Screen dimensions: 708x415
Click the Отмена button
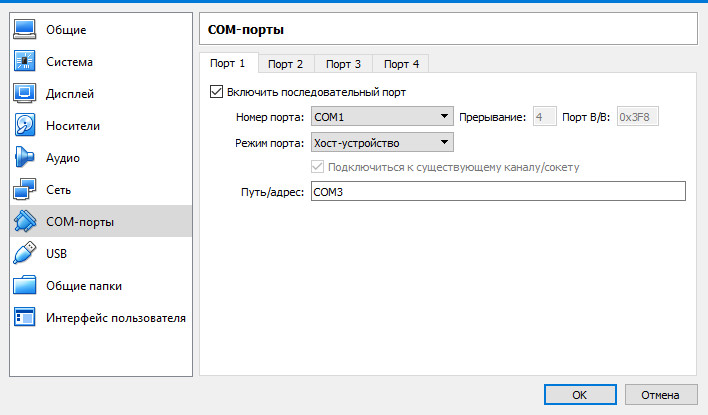coord(660,393)
